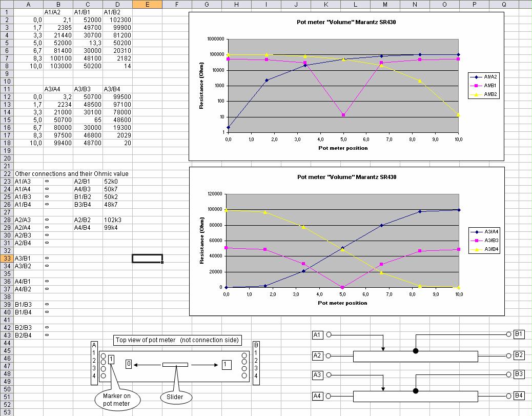532x416 pixels.
Task: Click A1/B1 legend entry in chart
Action: point(483,86)
